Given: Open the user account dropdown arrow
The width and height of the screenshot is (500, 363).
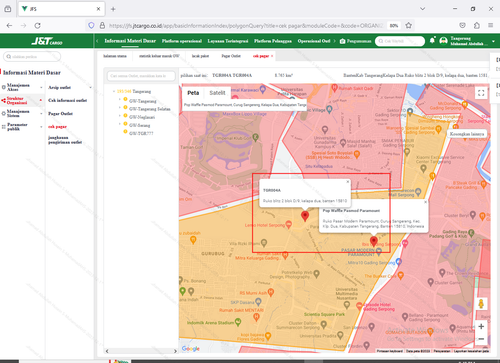Looking at the screenshot, I should [493, 42].
